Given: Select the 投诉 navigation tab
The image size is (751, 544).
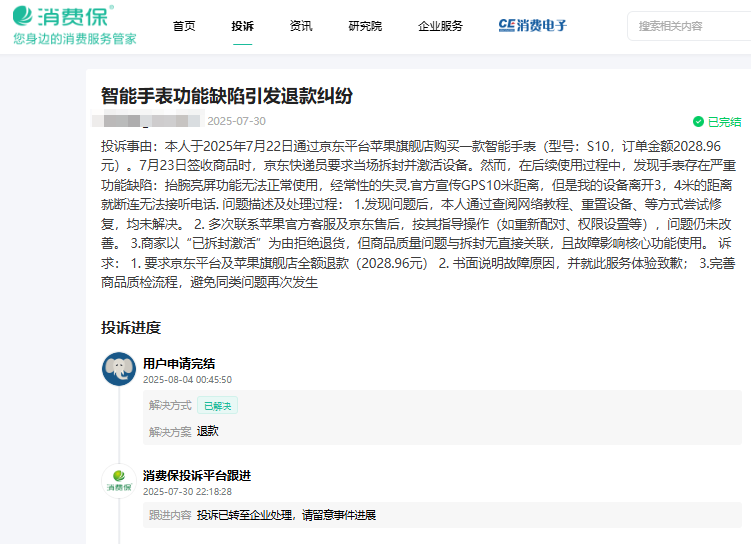Looking at the screenshot, I should pyautogui.click(x=242, y=26).
